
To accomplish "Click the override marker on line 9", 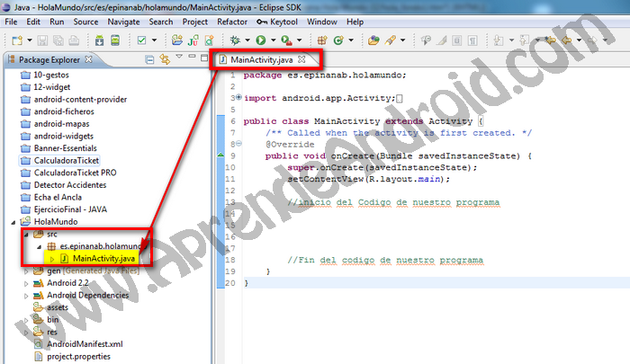I will tap(220, 155).
